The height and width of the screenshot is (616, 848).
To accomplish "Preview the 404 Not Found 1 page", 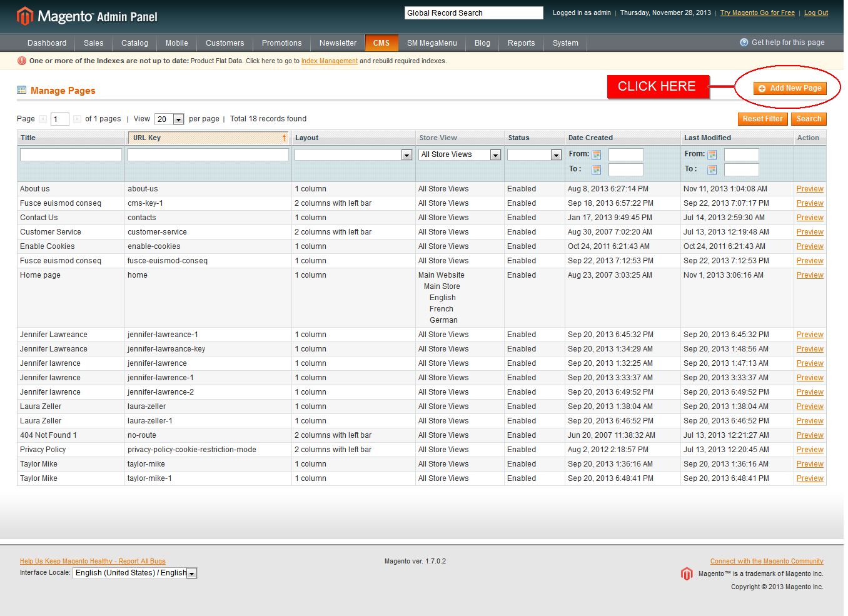I will click(x=810, y=435).
